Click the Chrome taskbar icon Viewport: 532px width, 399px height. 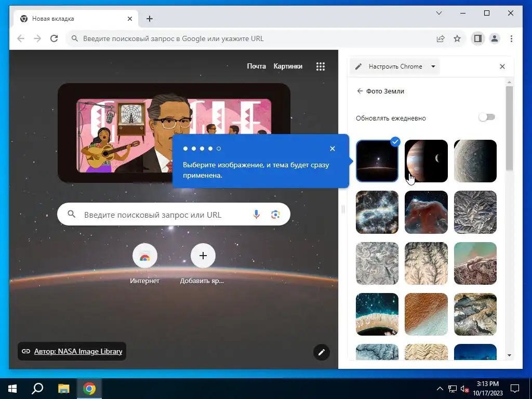[89, 389]
